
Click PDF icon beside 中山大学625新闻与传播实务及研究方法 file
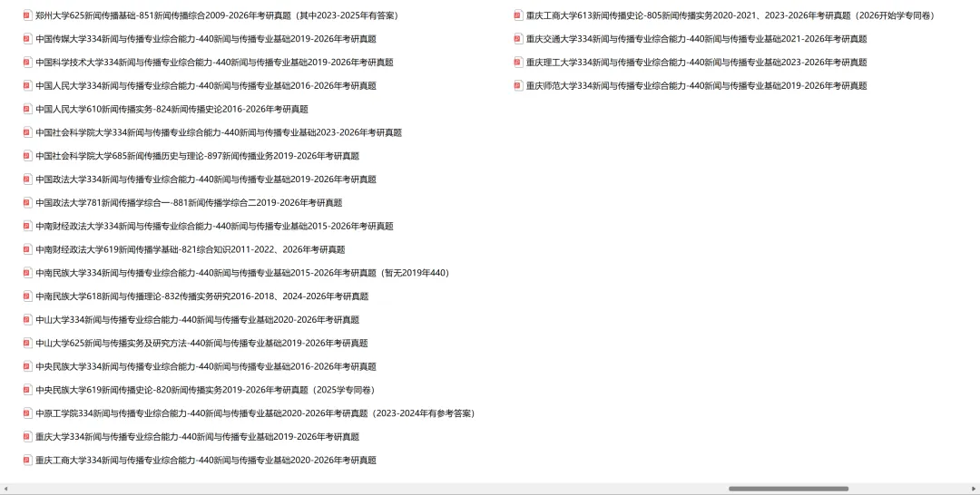(x=27, y=343)
